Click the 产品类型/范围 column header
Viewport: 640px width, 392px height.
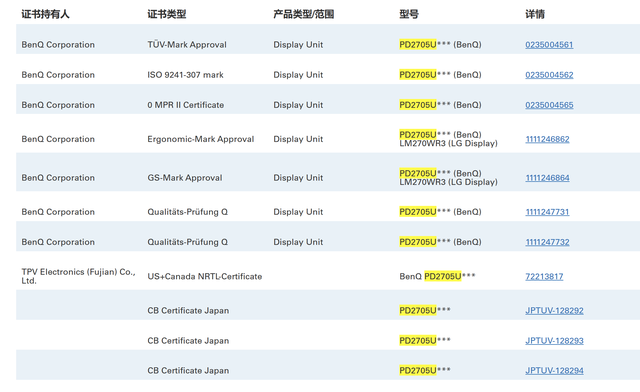click(x=304, y=14)
